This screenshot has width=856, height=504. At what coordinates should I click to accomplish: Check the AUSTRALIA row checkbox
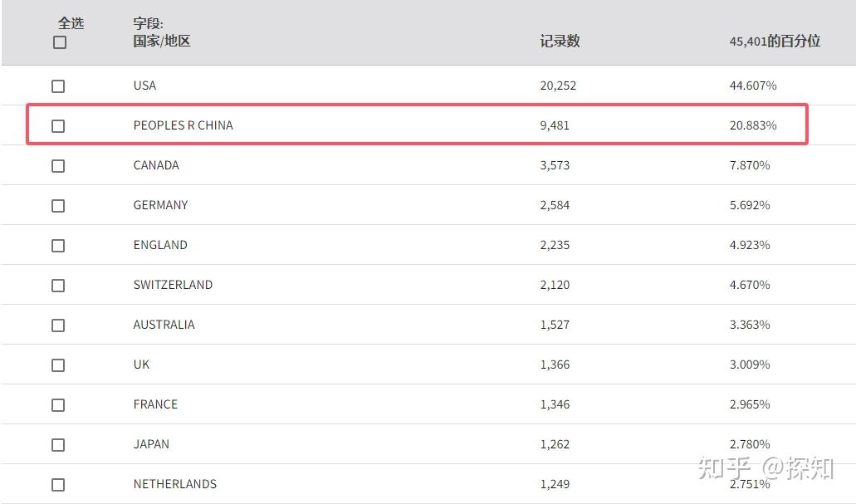pos(58,325)
